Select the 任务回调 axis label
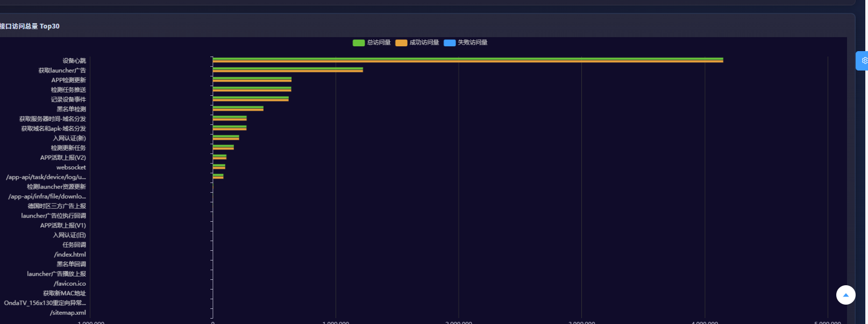 (x=74, y=245)
